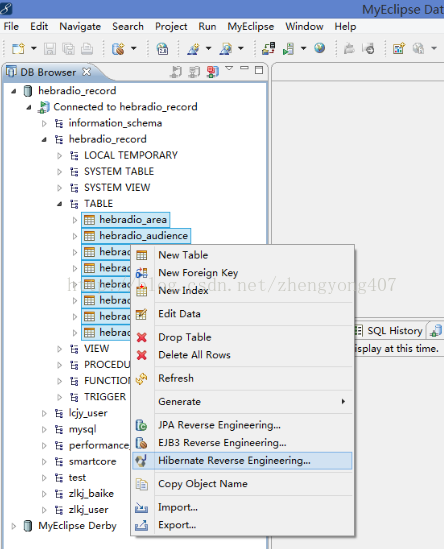Open the Edit menu
The width and height of the screenshot is (444, 549).
click(39, 27)
